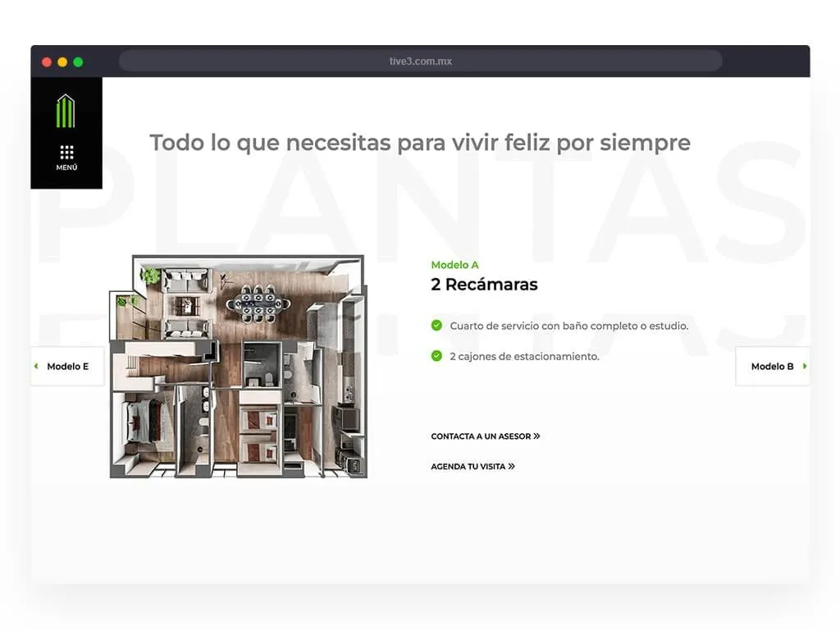Open the Contacta a un asesor link
The image size is (840, 630).
(x=481, y=436)
